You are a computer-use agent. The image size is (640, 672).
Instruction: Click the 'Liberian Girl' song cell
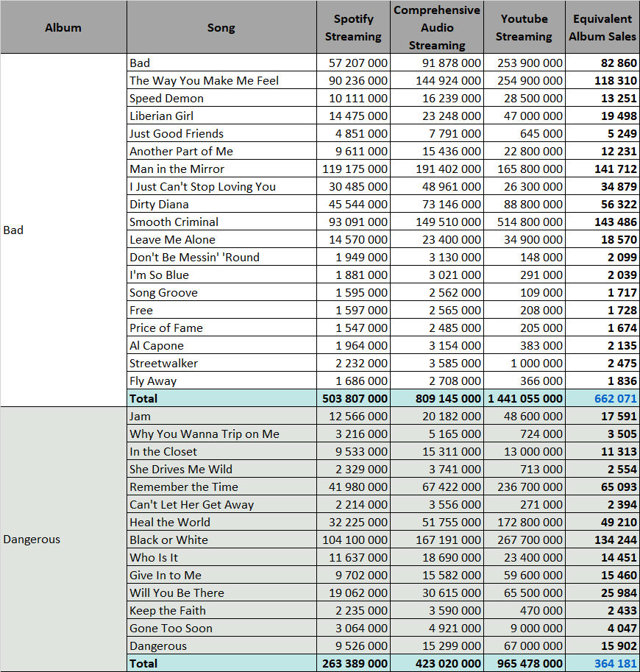[x=221, y=116]
